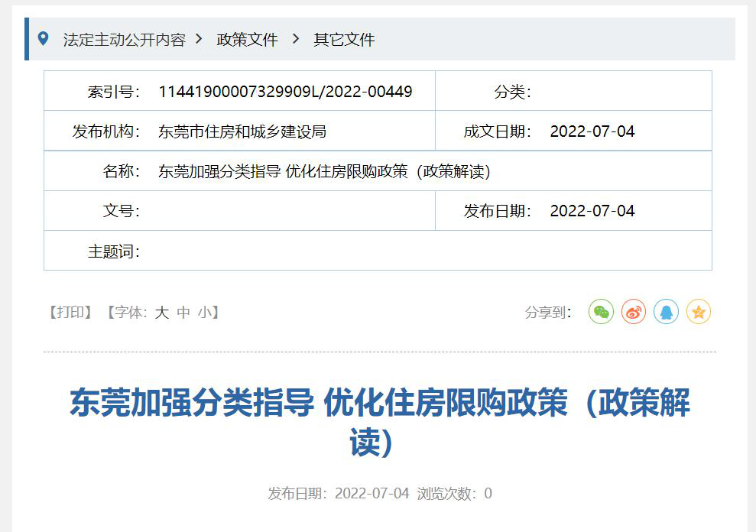
Task: Select the index number 11441900007329909L/2022-00449
Action: 285,91
